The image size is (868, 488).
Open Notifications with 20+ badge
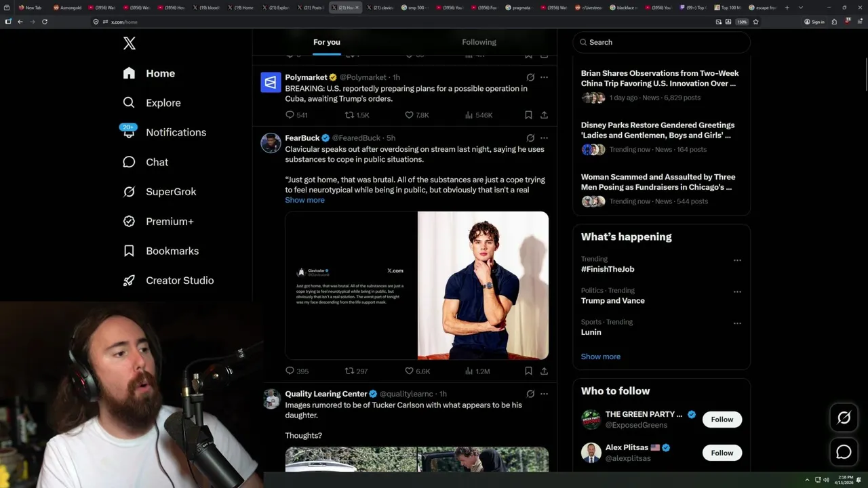coord(163,132)
